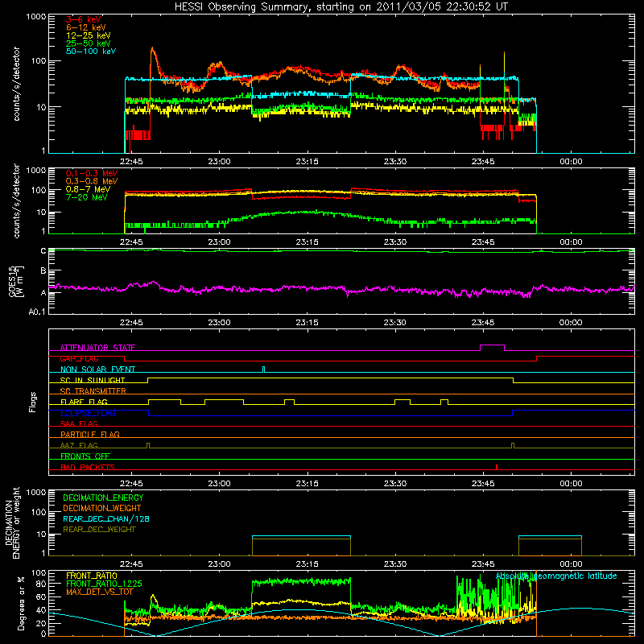This screenshot has width=644, height=644.
Task: Select the orange 6-12 keV legend label
Action: pos(86,27)
